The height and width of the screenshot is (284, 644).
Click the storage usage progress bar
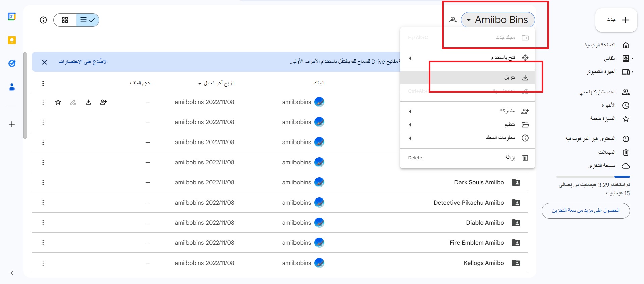(x=593, y=177)
